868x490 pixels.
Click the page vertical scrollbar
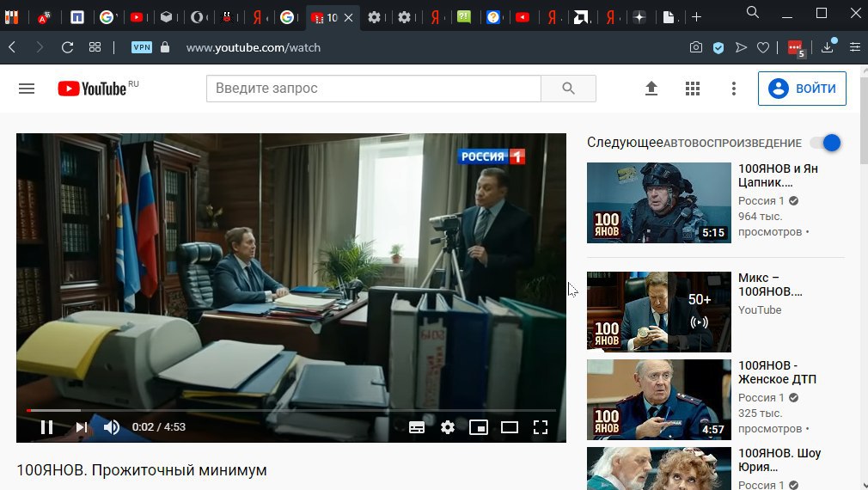tap(865, 120)
